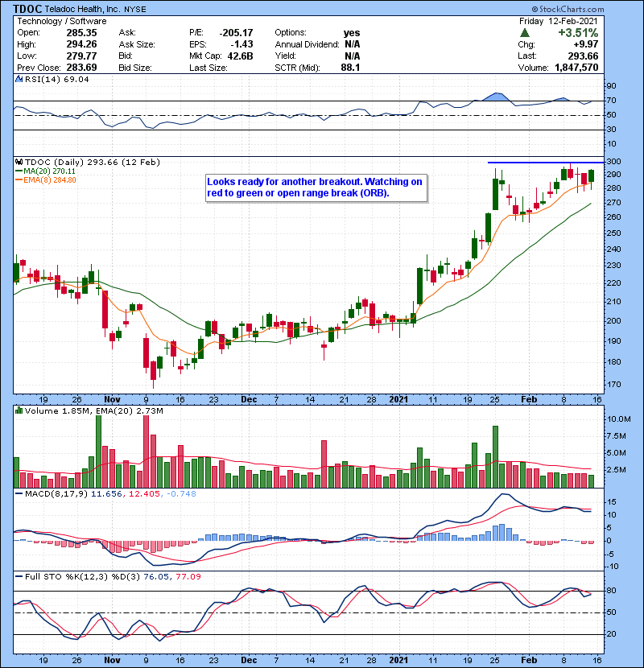Click the NYSE exchange label
The width and height of the screenshot is (644, 668).
tap(135, 10)
